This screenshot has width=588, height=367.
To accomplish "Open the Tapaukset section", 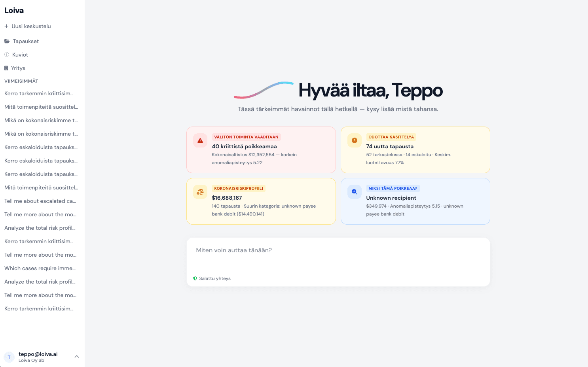I will coord(26,41).
